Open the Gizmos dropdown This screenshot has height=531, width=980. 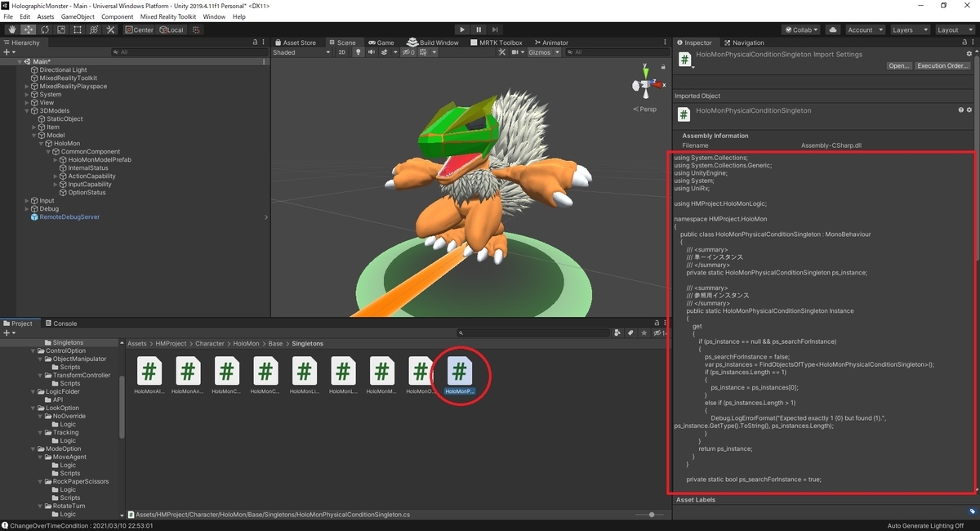click(544, 52)
